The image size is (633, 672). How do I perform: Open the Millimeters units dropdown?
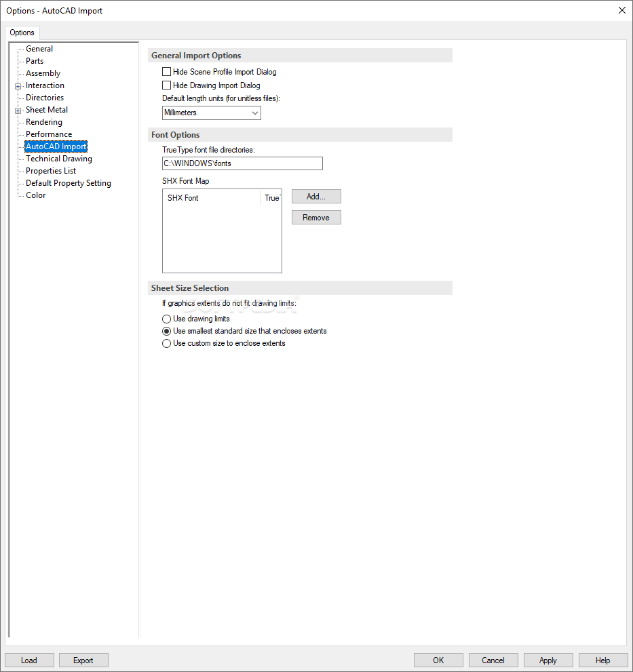[212, 113]
